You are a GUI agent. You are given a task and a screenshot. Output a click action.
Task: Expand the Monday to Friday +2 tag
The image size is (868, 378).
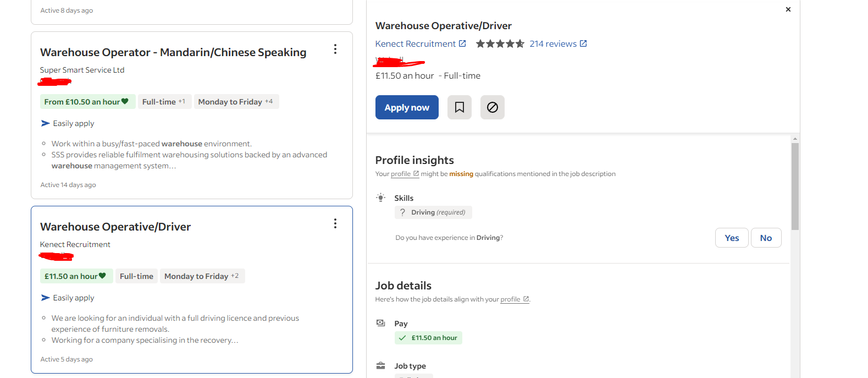coord(202,276)
